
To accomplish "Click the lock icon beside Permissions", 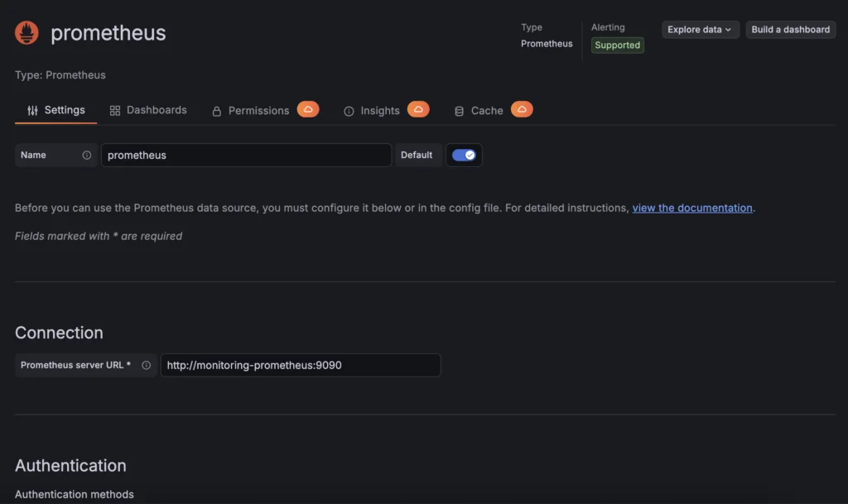I will pos(216,109).
